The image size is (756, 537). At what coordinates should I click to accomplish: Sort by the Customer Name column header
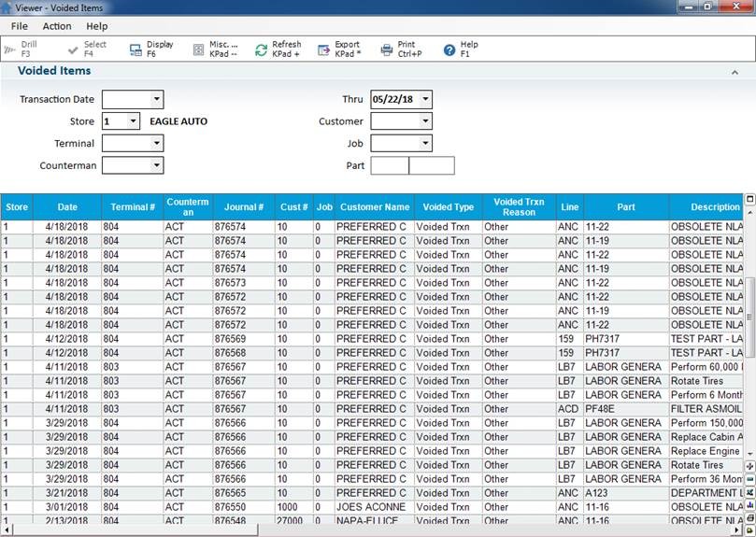(x=374, y=206)
